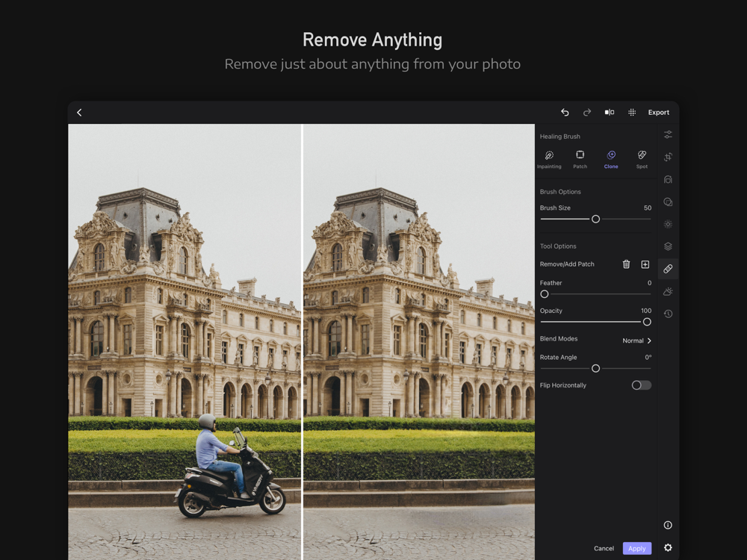Open the crop tool in sidebar

pyautogui.click(x=668, y=157)
